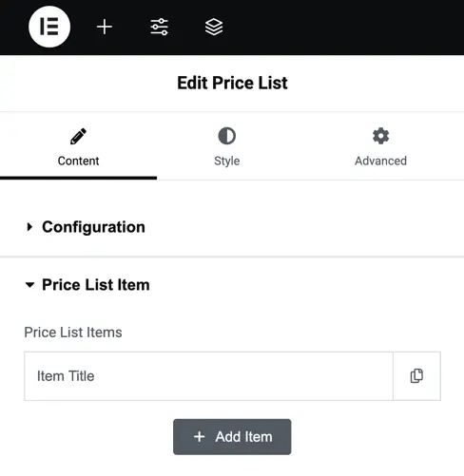Viewport: 464px width, 476px height.
Task: Click the Edit Price List title
Action: 232,83
